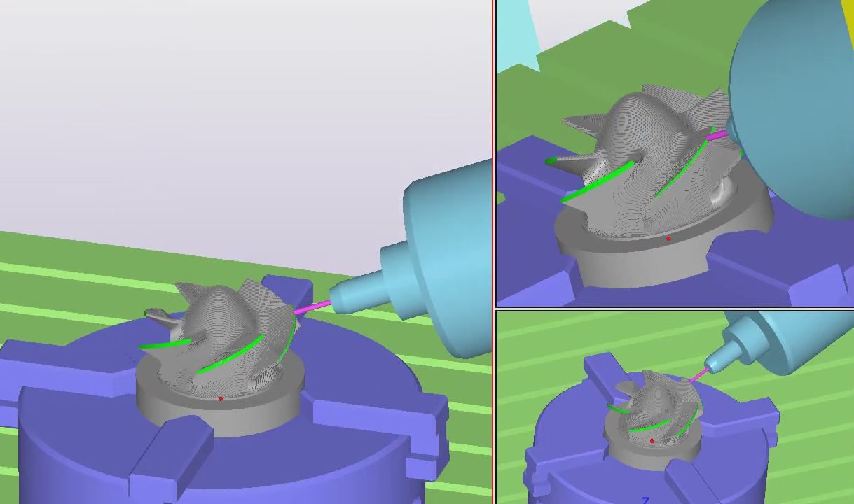Click the horizontal divider between the right views

673,309
